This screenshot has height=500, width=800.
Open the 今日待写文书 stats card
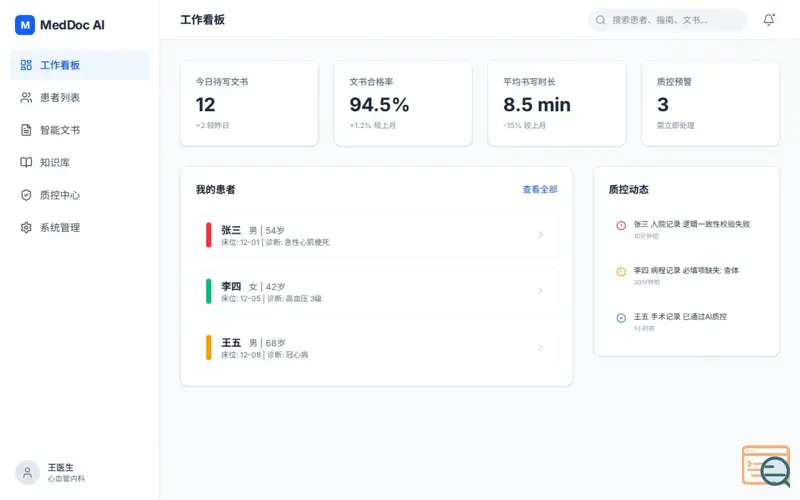point(249,104)
